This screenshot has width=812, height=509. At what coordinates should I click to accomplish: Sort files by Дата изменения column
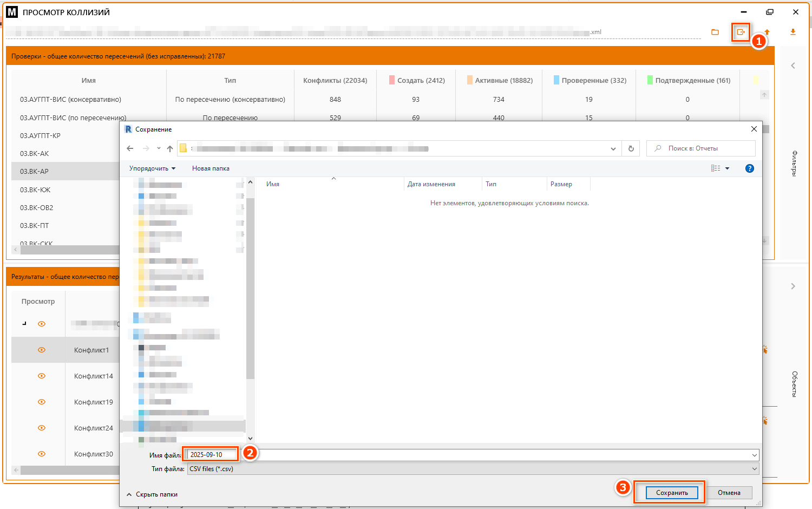pos(431,184)
